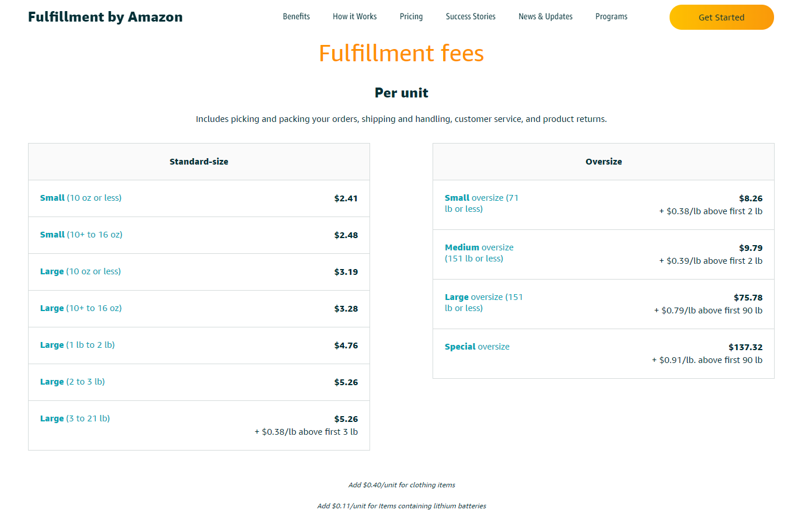Select the Large (10 oz or less) row label
The image size is (812, 520).
click(81, 271)
